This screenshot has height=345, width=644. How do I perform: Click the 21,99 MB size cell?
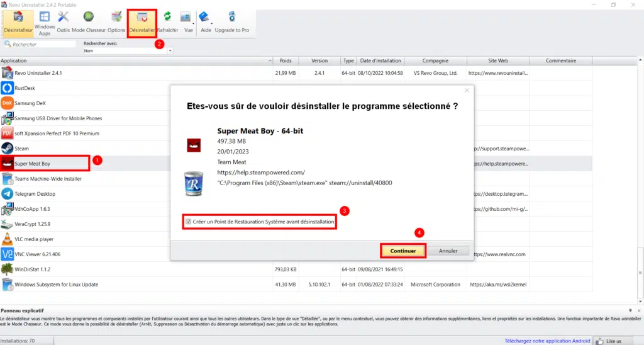tap(286, 73)
